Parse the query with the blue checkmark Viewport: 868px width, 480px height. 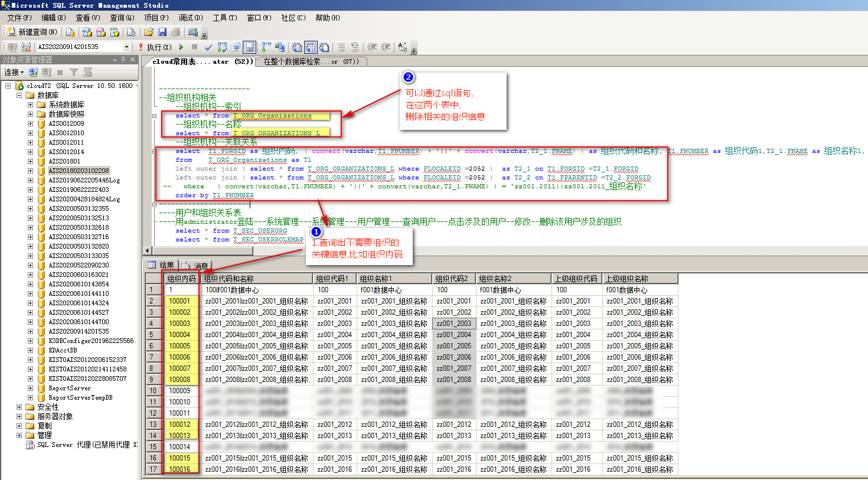tap(208, 47)
